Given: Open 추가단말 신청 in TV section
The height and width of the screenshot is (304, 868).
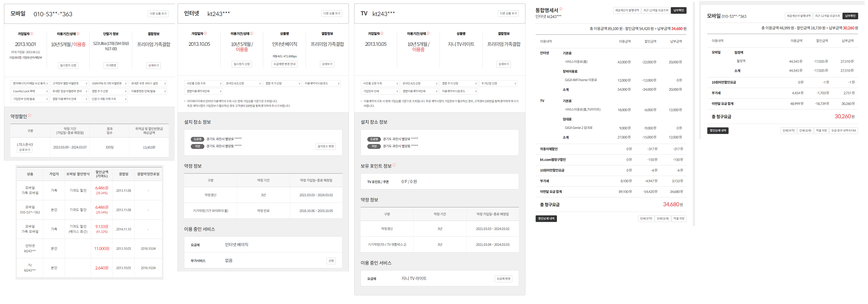Looking at the screenshot, I should coord(498,84).
